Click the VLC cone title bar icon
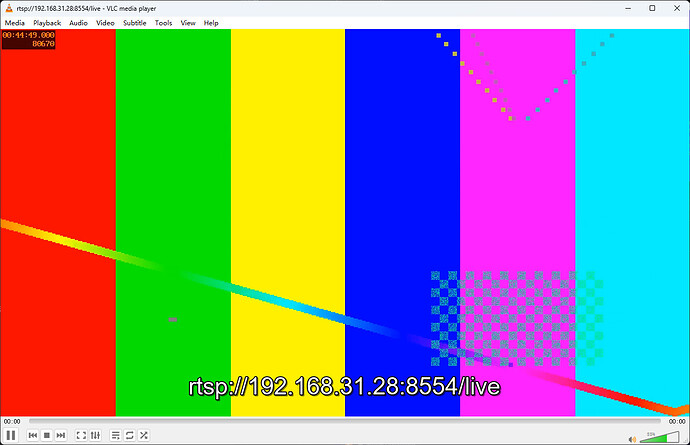690x445 pixels. [9, 8]
